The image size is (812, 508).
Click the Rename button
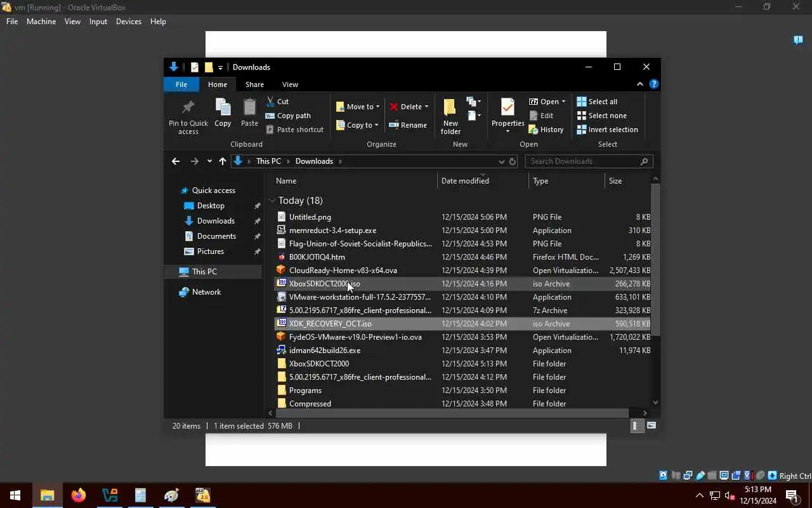[x=408, y=125]
